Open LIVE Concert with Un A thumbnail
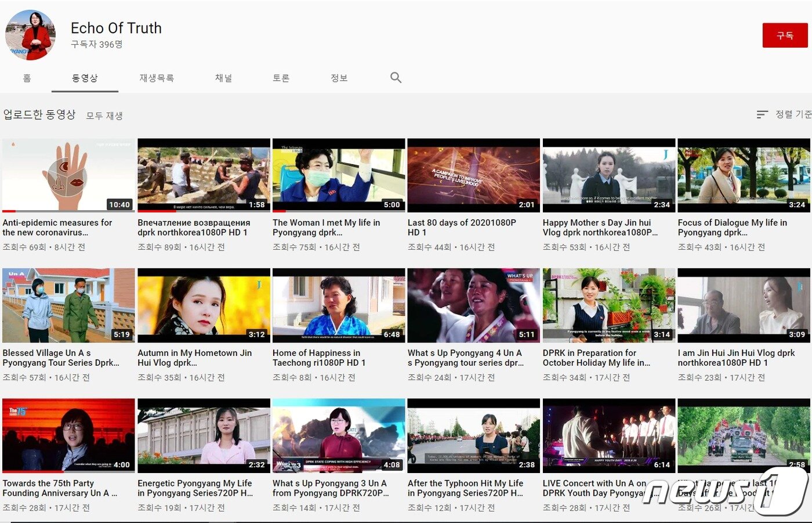The image size is (812, 523). [609, 435]
